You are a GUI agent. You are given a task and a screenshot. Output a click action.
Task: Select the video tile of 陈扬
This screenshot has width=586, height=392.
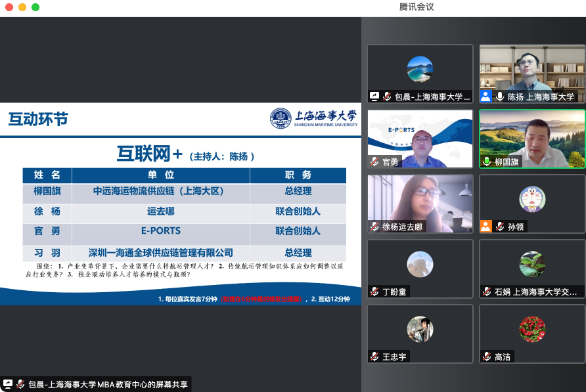532,74
